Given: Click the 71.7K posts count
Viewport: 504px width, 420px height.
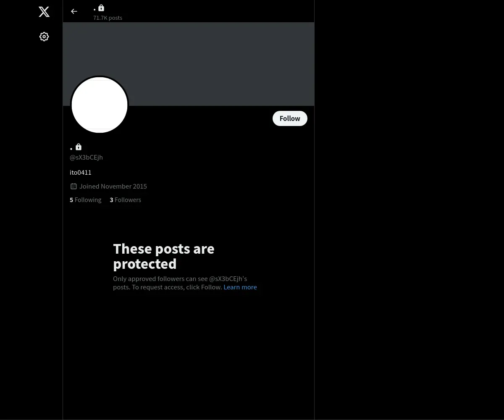Looking at the screenshot, I should click(x=108, y=18).
